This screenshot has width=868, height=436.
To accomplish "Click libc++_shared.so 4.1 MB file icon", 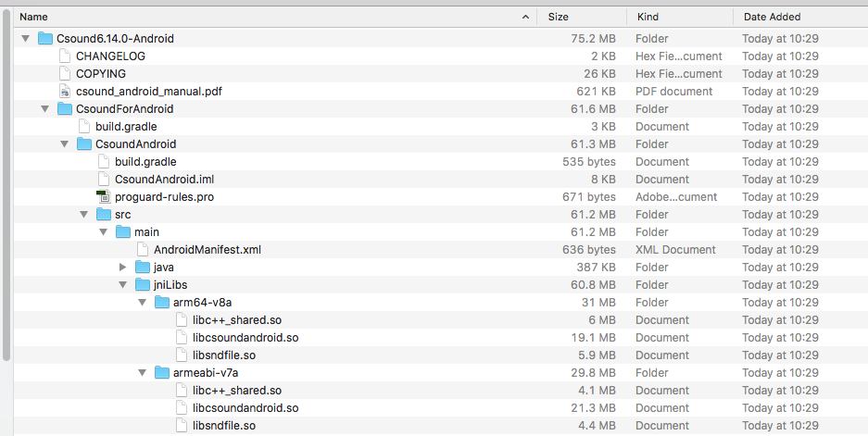I will (181, 390).
